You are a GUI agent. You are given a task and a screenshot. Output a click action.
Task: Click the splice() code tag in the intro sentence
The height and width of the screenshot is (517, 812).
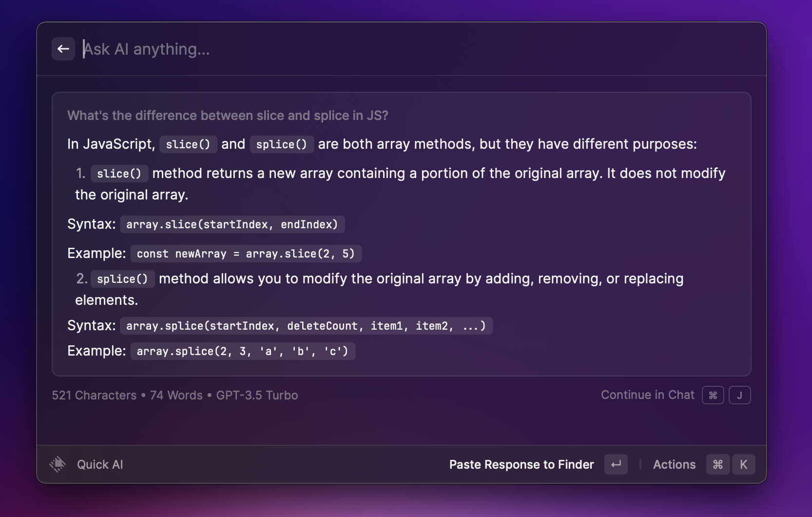pos(281,144)
